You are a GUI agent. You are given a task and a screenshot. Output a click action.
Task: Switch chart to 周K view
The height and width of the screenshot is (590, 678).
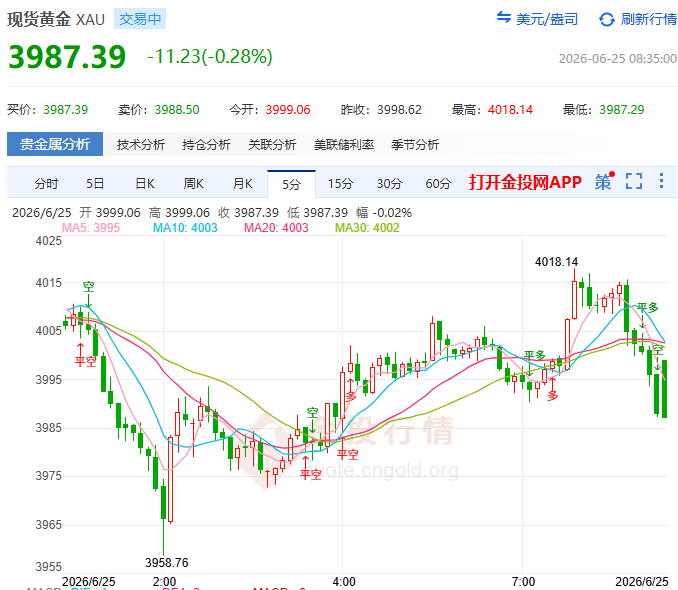tap(193, 184)
